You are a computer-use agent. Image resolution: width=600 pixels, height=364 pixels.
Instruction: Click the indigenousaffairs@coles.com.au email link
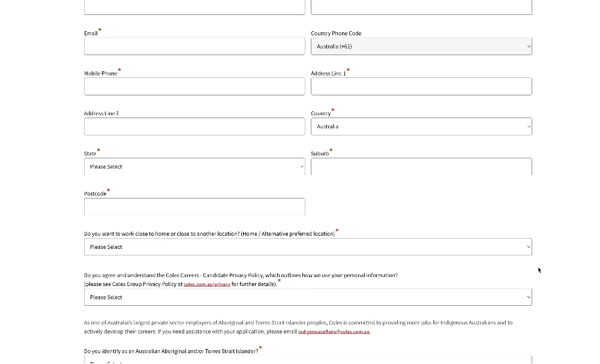click(x=334, y=332)
